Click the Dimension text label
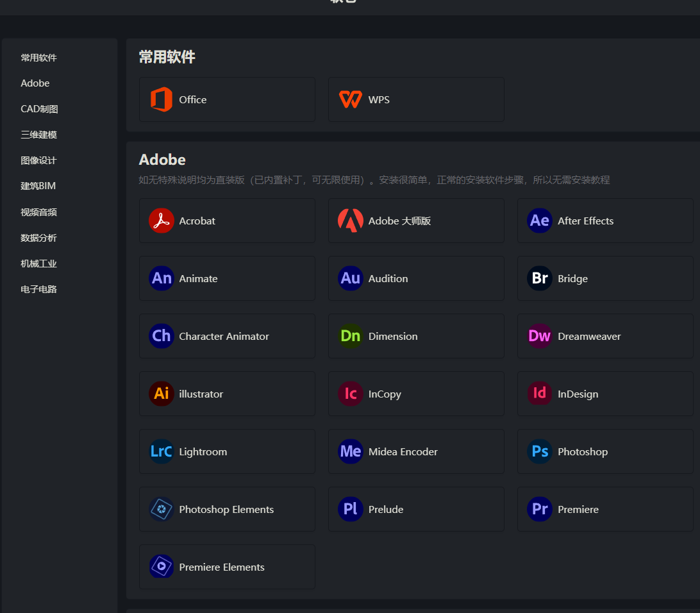 click(x=393, y=336)
